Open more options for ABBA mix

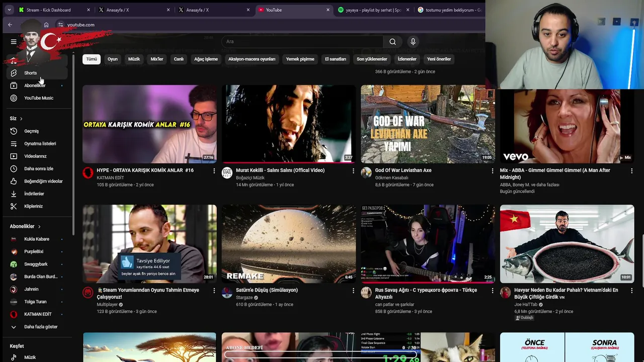point(632,171)
